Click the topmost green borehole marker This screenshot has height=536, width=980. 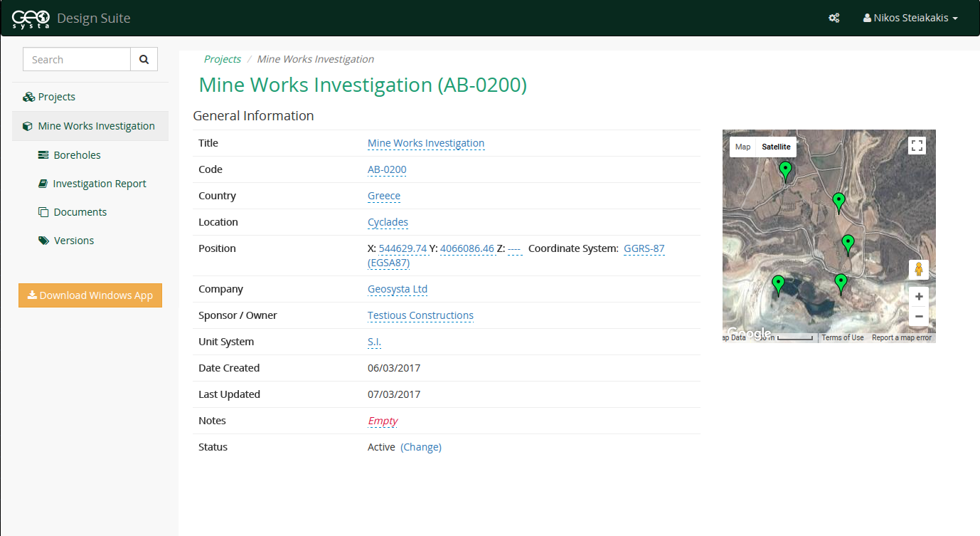coord(785,171)
